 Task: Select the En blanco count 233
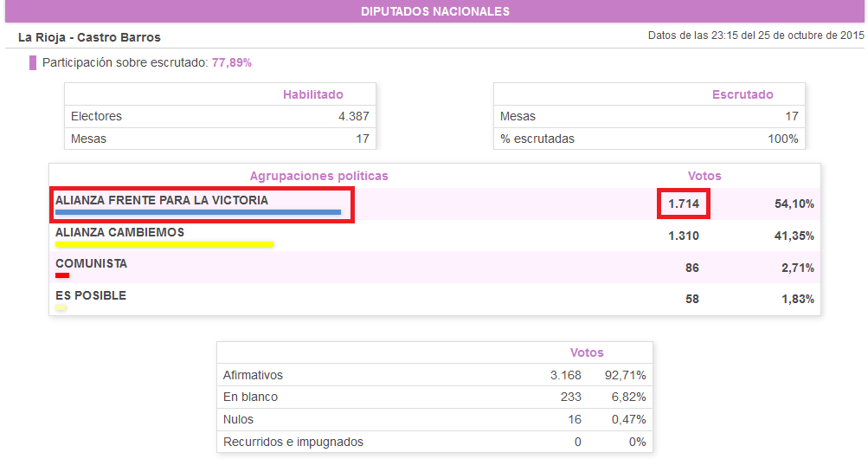[x=570, y=397]
